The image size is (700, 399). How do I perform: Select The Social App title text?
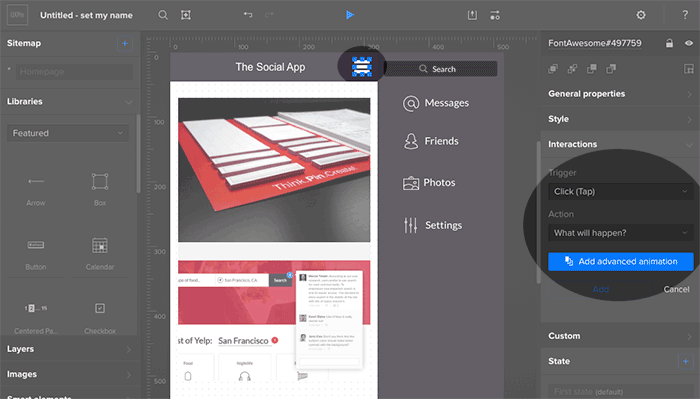[270, 67]
